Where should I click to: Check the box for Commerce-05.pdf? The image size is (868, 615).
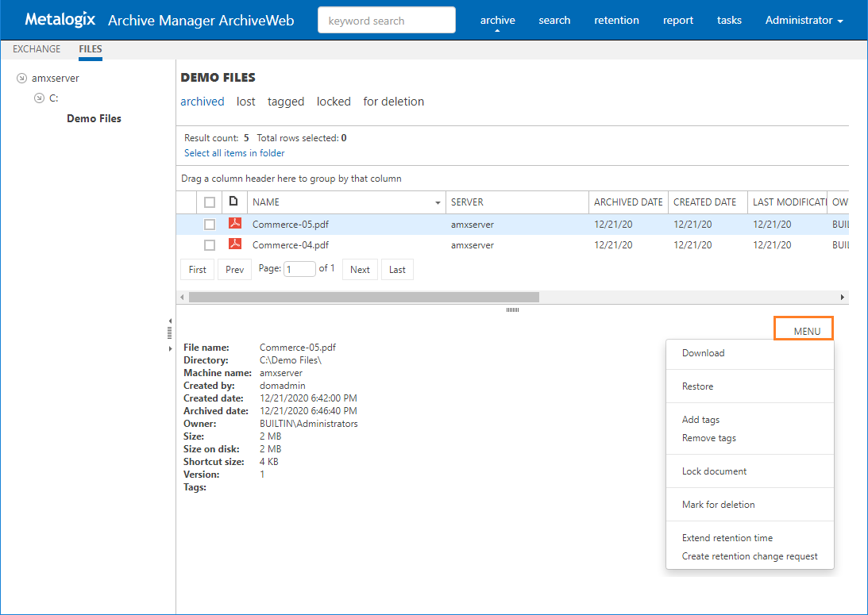point(210,225)
